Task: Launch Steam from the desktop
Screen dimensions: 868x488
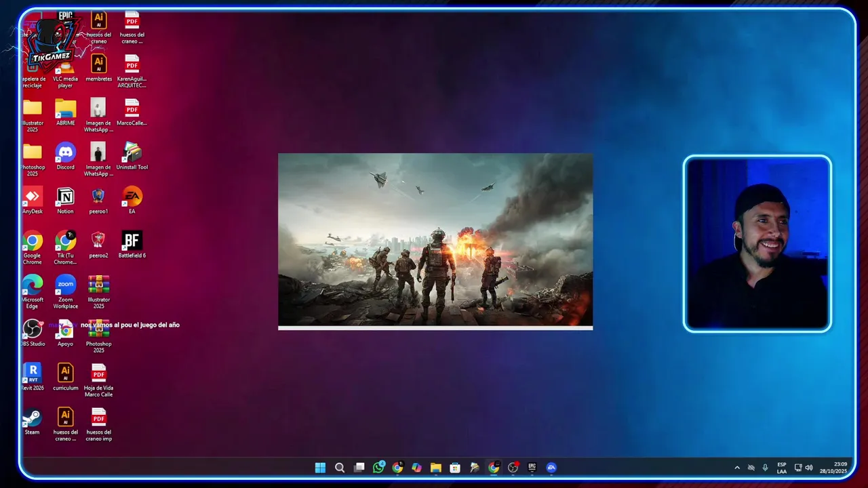Action: (x=32, y=421)
